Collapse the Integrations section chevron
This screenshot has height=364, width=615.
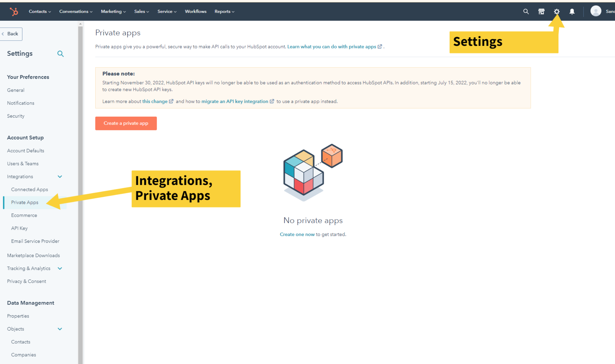[x=60, y=177]
